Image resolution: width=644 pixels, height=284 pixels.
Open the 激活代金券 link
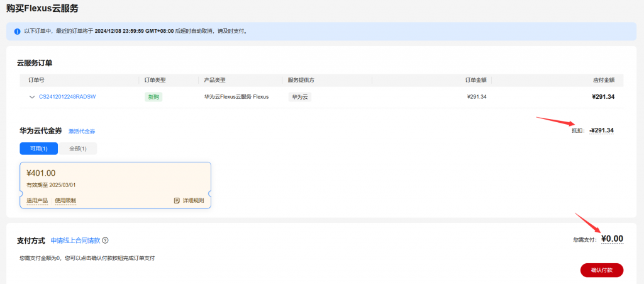coord(82,131)
